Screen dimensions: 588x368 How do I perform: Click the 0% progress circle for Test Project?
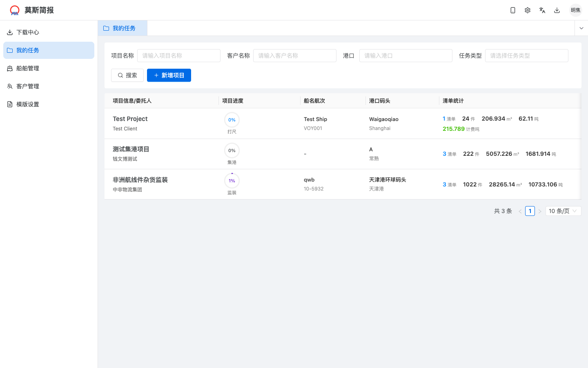tap(232, 120)
